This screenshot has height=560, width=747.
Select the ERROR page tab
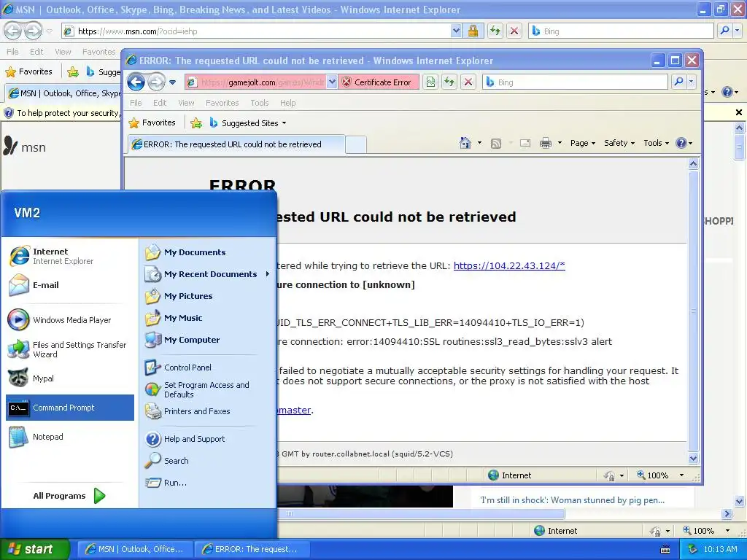[x=236, y=144]
